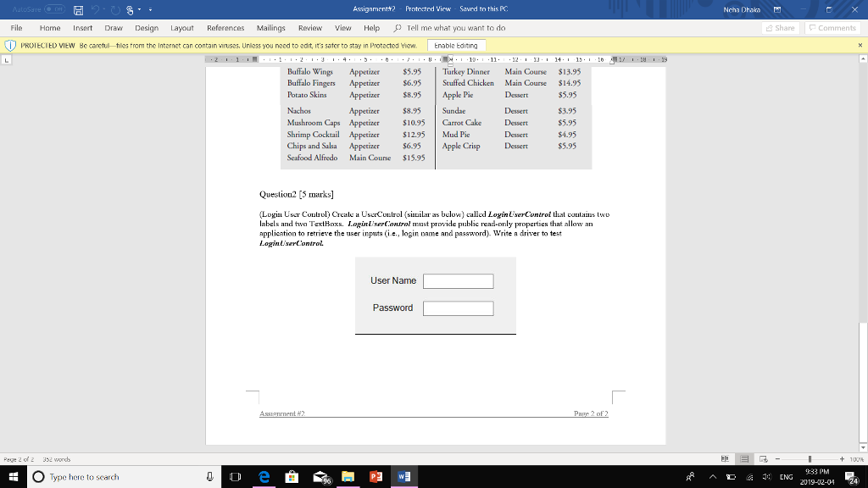Screen dimensions: 868x488
Task: Click the People icon in system tray
Action: (x=690, y=476)
